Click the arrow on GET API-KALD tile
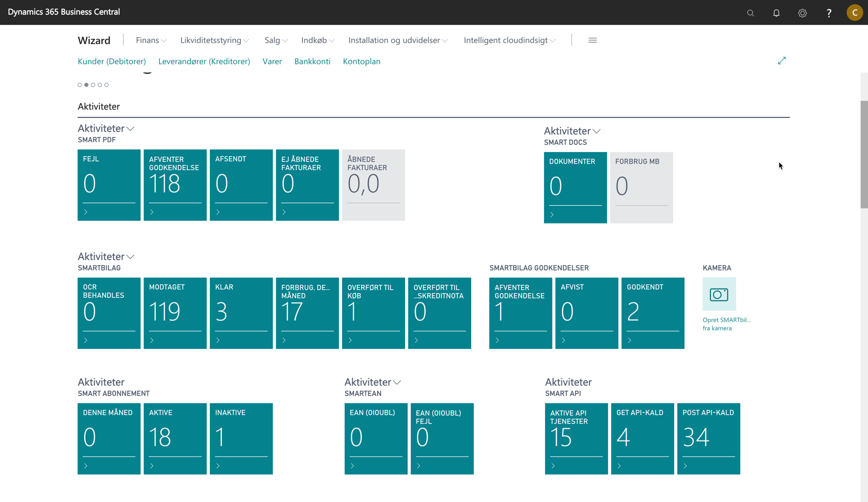Screen dimensions: 868x502 [x=619, y=466]
